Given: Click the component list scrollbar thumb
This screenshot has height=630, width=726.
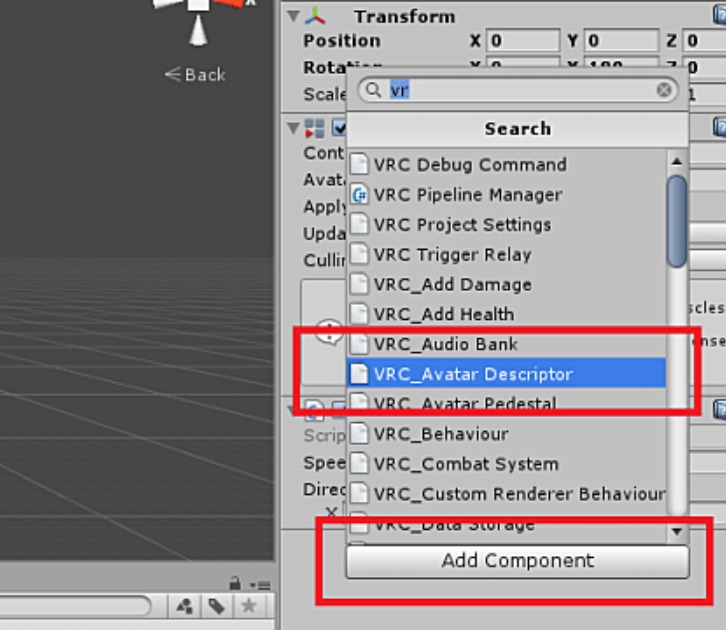Looking at the screenshot, I should coord(677,221).
